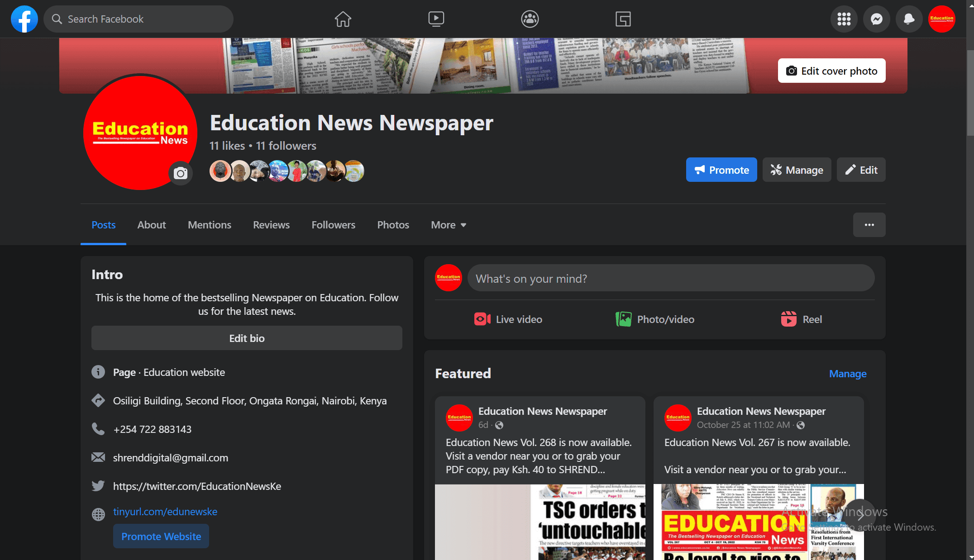
Task: Open the Followers tab
Action: pos(334,225)
